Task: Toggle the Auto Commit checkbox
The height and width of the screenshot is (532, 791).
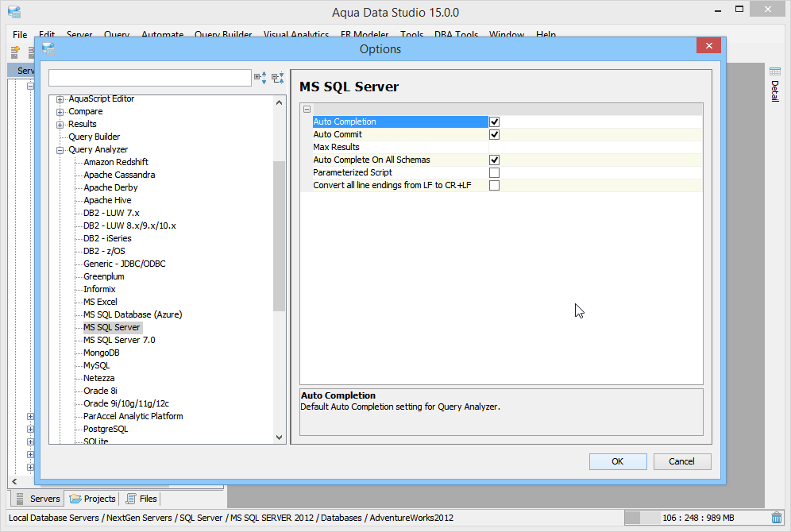Action: tap(494, 135)
